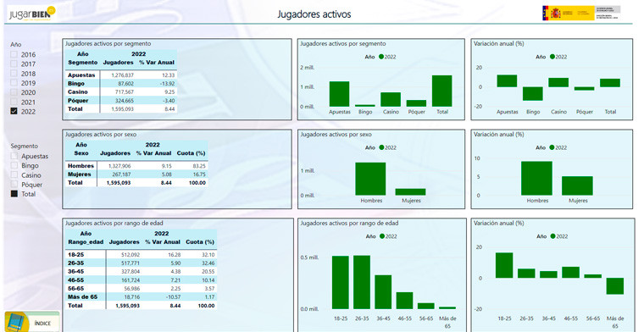Tick the 2016 year checkbox
The height and width of the screenshot is (332, 644).
[x=14, y=54]
